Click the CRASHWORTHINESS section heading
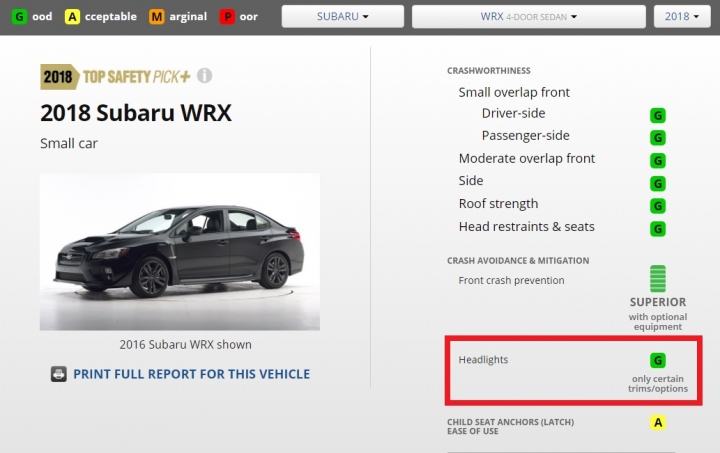Screen dimensions: 720x453 pos(489,71)
